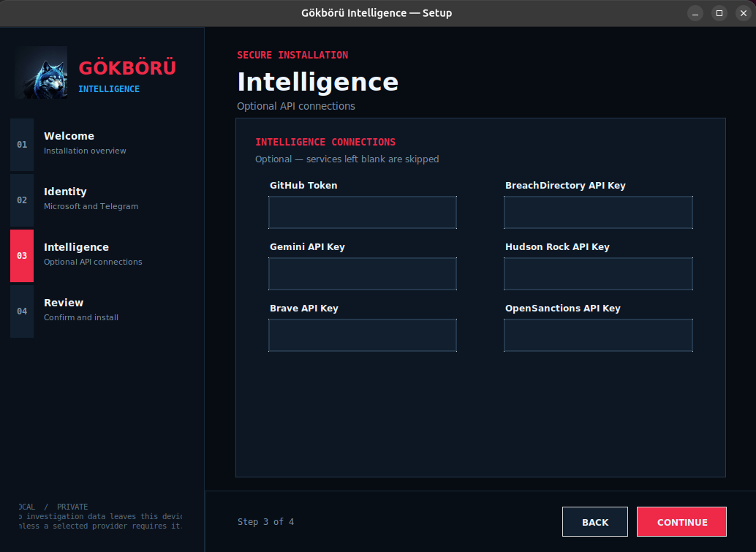Click the 'Gemini API Key' label
The image size is (756, 552).
307,247
